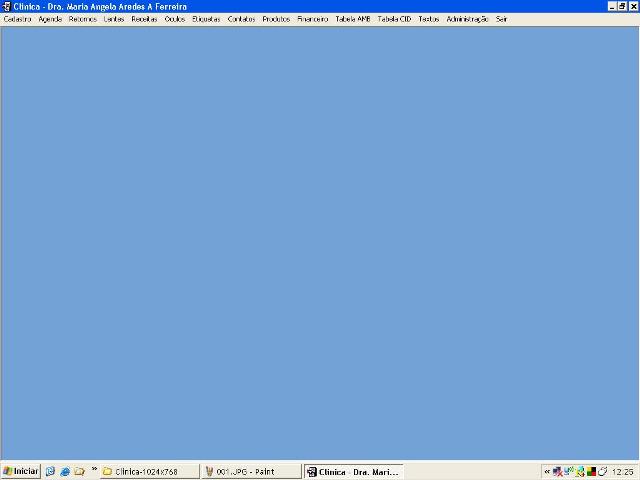640x480 pixels.
Task: Open the Tabela AMB menu
Action: [353, 19]
